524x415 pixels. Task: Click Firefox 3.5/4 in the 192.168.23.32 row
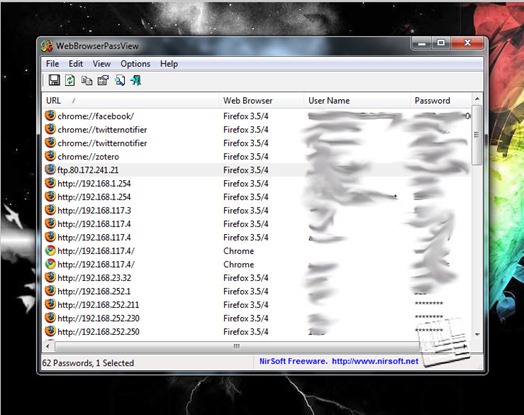click(246, 278)
